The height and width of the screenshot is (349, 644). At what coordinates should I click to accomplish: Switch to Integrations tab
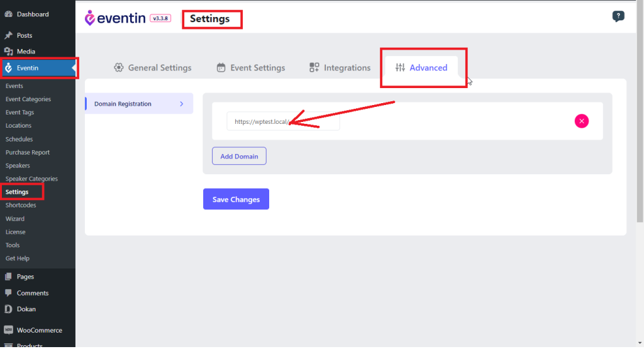[x=340, y=68]
